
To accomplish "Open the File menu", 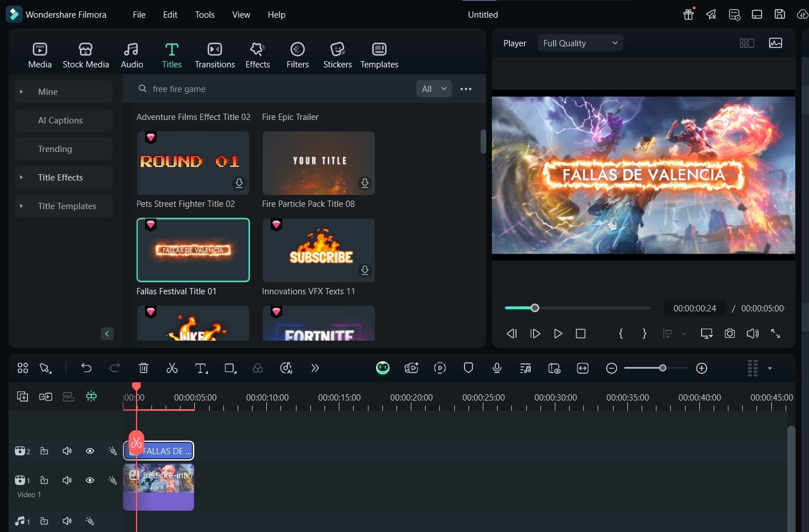I will [139, 14].
